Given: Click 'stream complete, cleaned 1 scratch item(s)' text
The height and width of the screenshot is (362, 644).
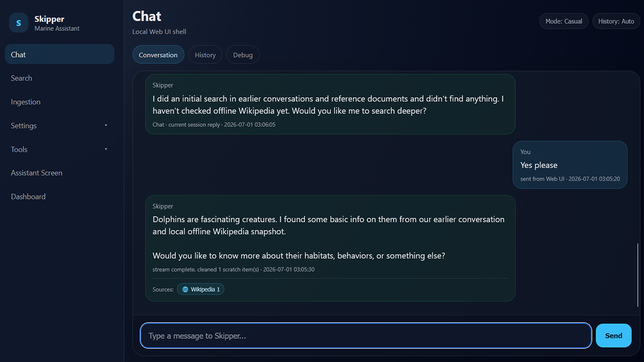Looking at the screenshot, I should pyautogui.click(x=206, y=269).
